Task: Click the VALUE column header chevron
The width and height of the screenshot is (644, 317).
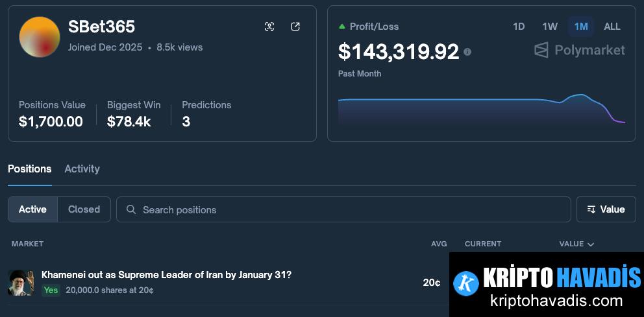Action: pos(590,244)
